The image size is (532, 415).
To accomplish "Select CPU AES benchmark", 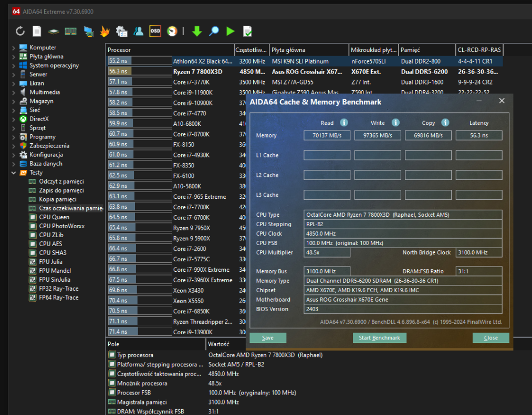I will tap(50, 244).
